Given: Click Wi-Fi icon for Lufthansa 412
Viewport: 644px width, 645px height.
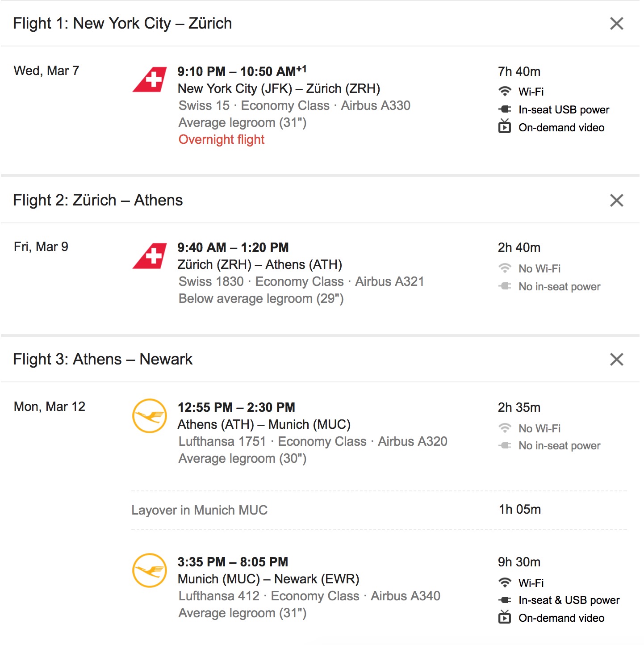Looking at the screenshot, I should 505,583.
